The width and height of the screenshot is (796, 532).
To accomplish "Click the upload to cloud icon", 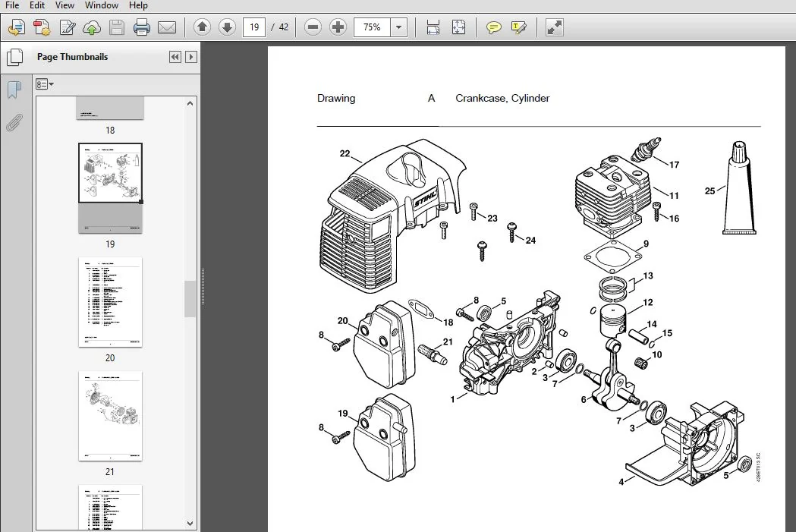I will tap(92, 27).
